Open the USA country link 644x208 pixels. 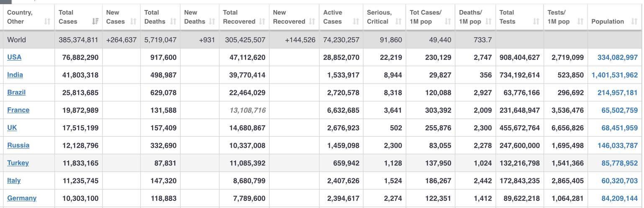coord(14,57)
